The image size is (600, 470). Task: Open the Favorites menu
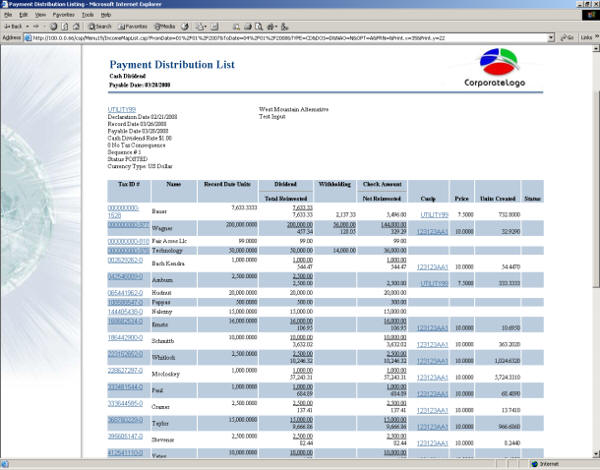(x=64, y=15)
